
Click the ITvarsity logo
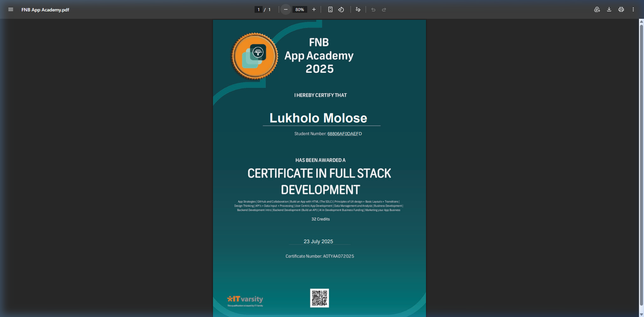[x=245, y=299]
